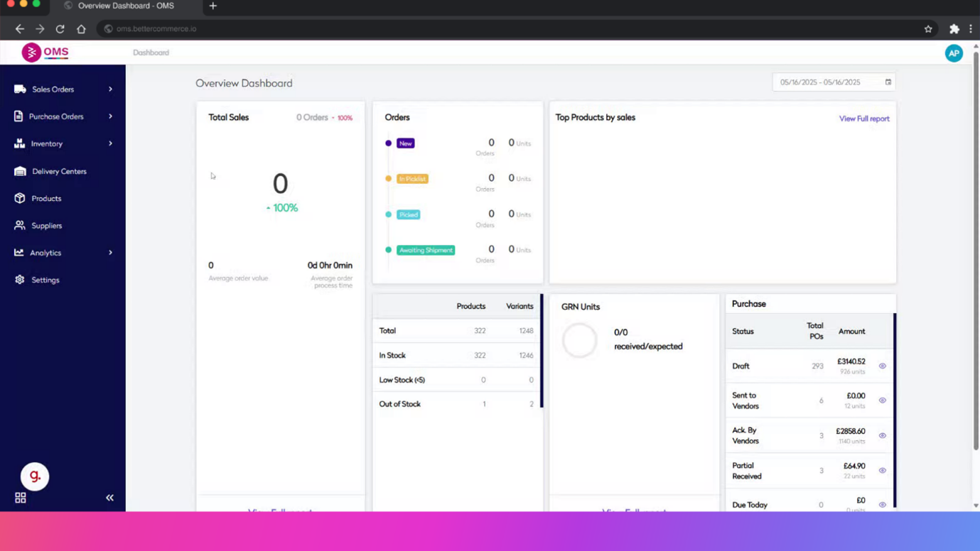Bookmark page with star icon

click(928, 29)
